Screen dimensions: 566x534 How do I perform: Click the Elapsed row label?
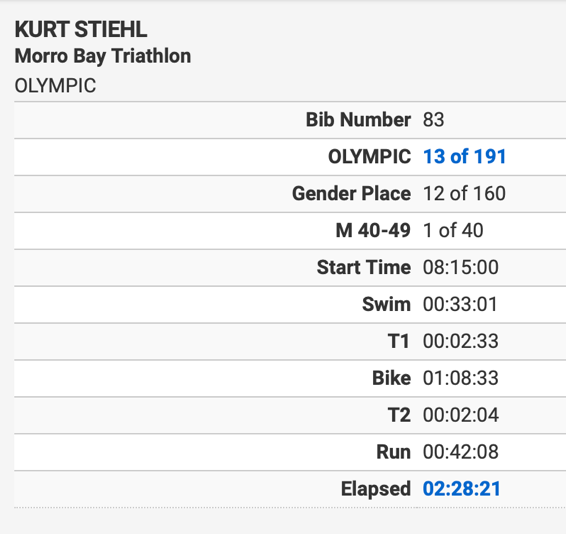pyautogui.click(x=376, y=489)
